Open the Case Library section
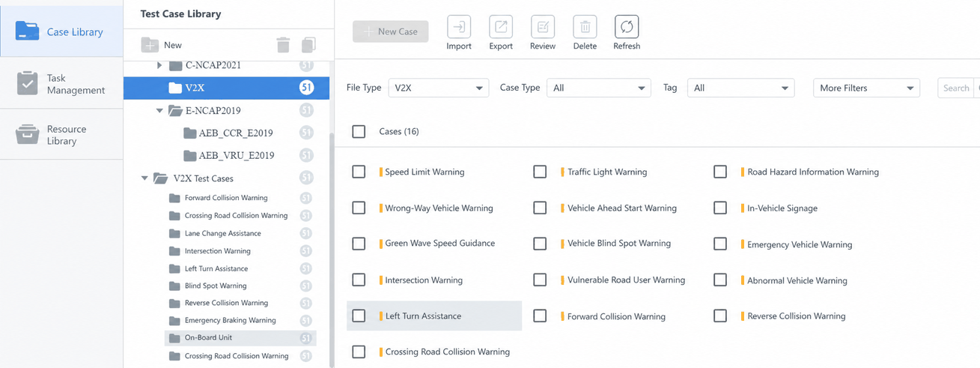Screen dimensions: 980x368 click(x=61, y=31)
